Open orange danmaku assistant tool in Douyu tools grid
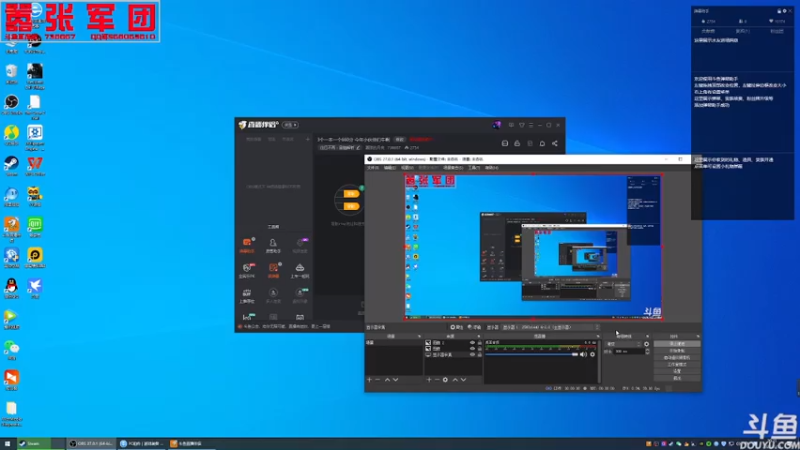 tap(247, 245)
